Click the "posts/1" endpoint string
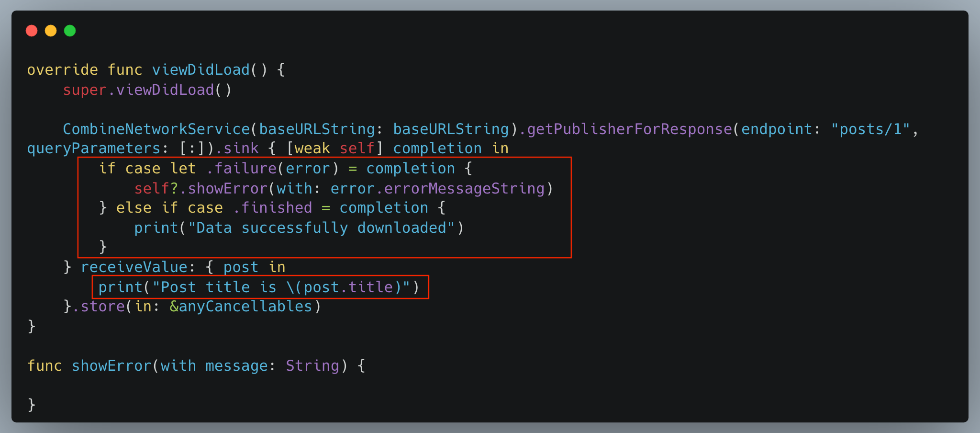Viewport: 980px width, 433px height. (x=870, y=129)
